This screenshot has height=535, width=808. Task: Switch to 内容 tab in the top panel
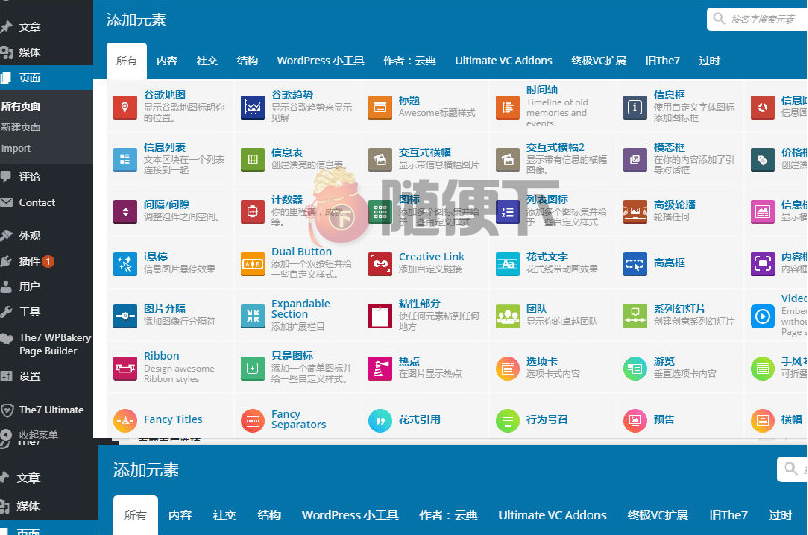(166, 61)
